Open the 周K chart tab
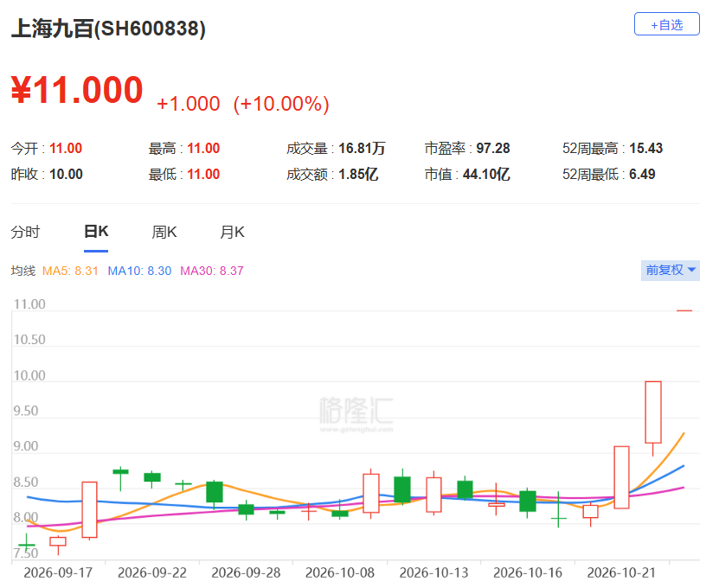Viewport: 719px width, 588px height. point(164,232)
